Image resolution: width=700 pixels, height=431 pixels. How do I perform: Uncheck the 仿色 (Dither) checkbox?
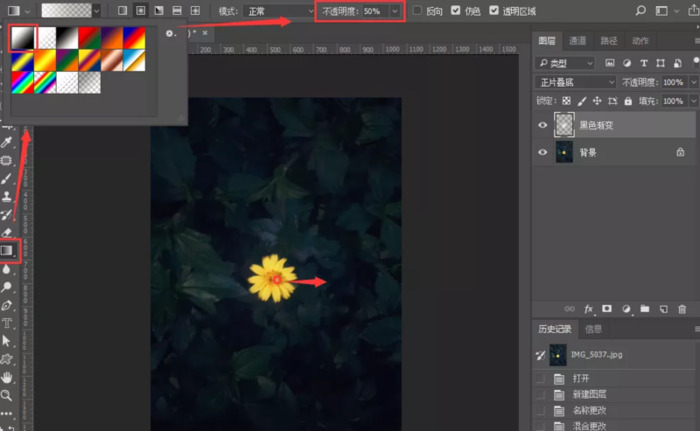click(456, 10)
